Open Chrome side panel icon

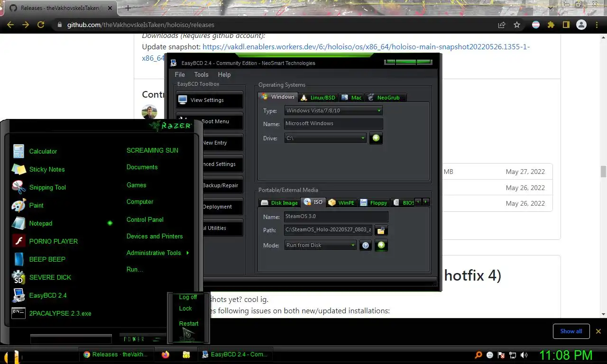pyautogui.click(x=566, y=25)
